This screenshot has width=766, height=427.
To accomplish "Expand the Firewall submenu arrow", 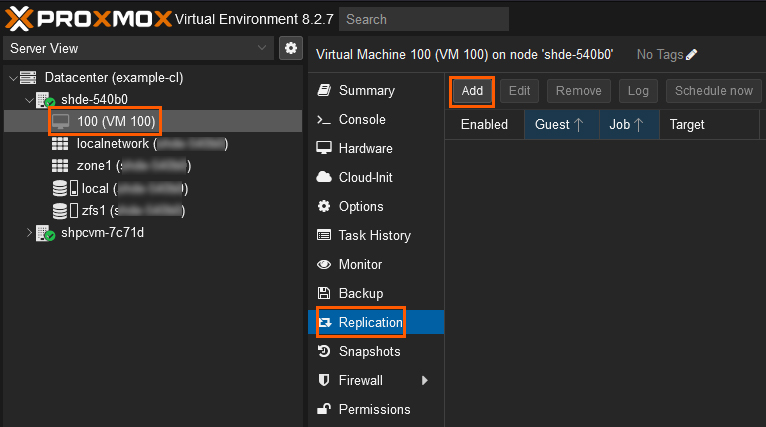I will click(x=424, y=380).
